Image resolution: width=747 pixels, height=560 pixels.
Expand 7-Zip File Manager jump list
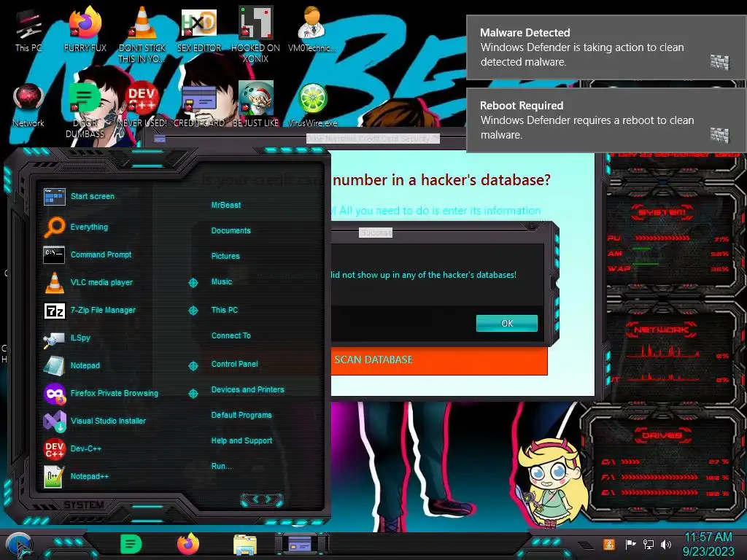[x=193, y=311]
